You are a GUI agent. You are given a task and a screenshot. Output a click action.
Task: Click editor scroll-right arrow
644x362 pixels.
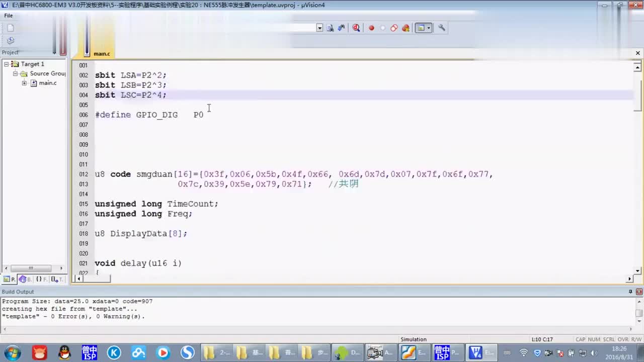click(630, 279)
